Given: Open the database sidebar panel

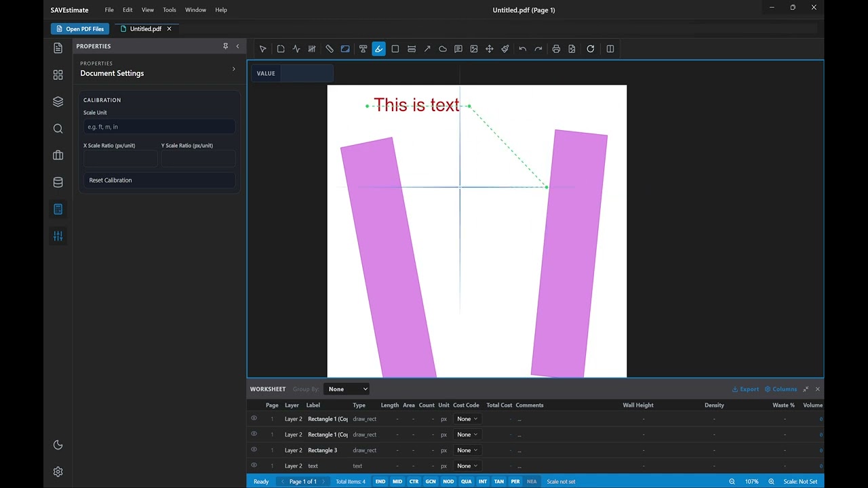Looking at the screenshot, I should (58, 182).
